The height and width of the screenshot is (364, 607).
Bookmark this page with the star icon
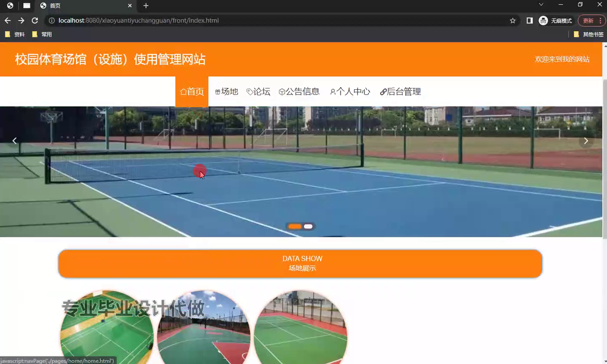coord(513,20)
